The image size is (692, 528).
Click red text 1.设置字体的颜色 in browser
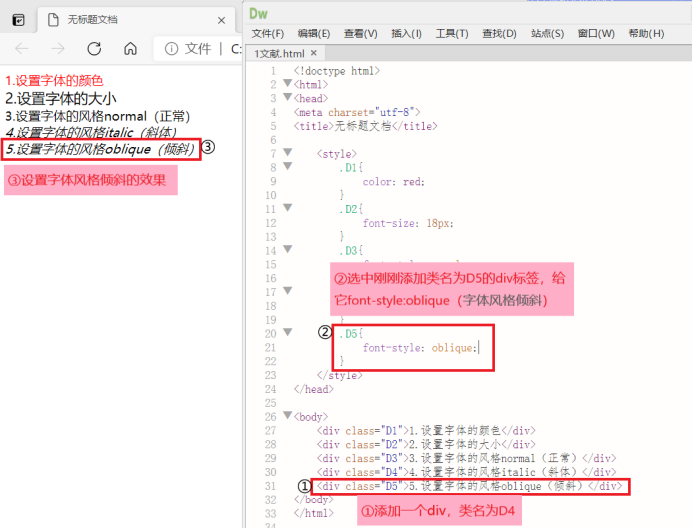pyautogui.click(x=54, y=81)
